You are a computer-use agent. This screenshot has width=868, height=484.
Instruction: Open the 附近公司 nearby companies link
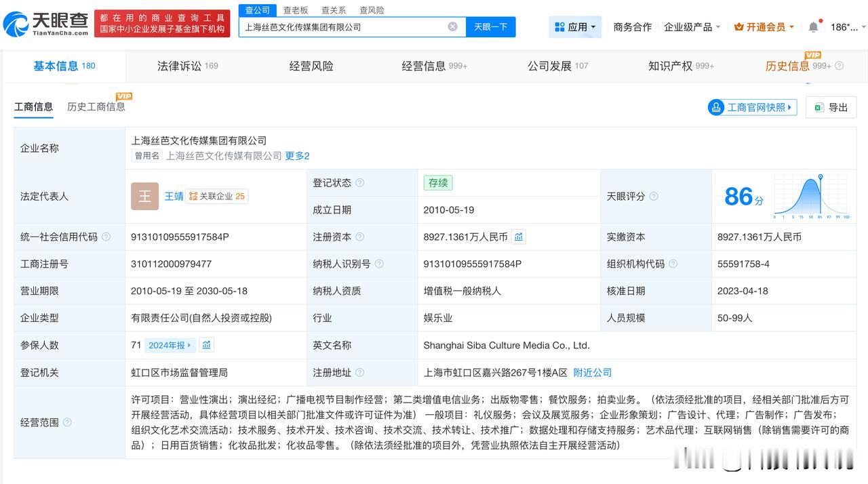[x=593, y=372]
